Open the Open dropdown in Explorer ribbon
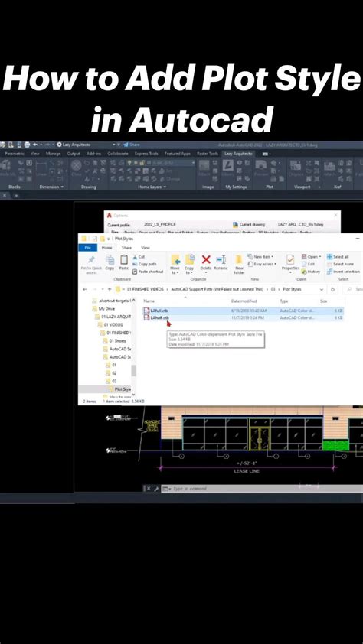This screenshot has height=644, width=363. tap(311, 257)
